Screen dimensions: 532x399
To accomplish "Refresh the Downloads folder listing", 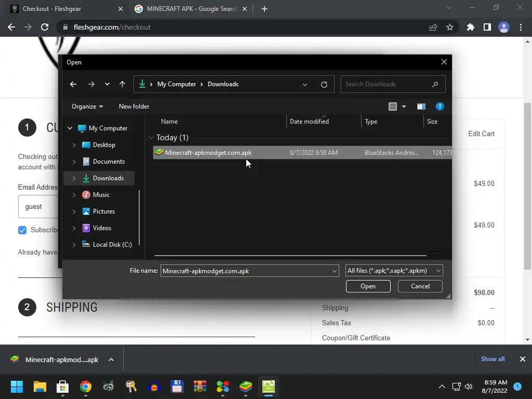I will point(324,85).
